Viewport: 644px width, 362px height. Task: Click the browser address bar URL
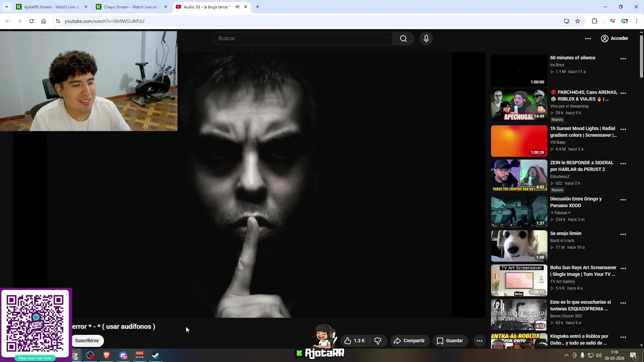coord(104,21)
